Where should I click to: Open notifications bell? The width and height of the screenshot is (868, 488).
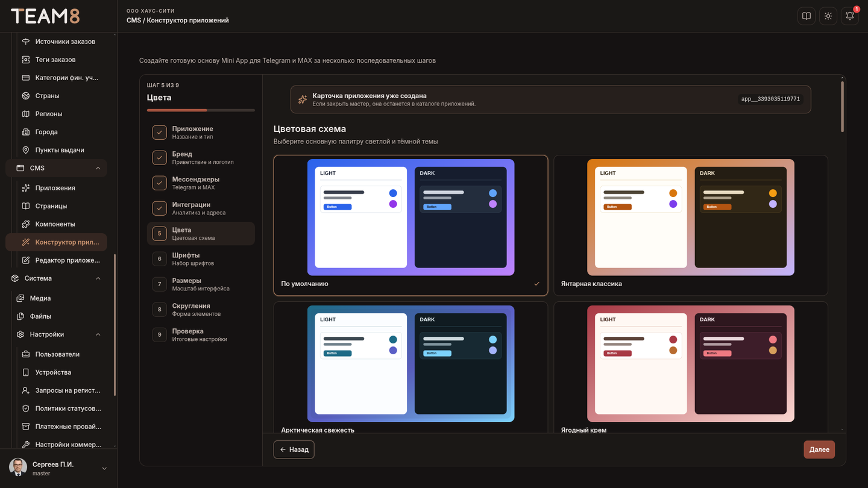click(x=850, y=16)
